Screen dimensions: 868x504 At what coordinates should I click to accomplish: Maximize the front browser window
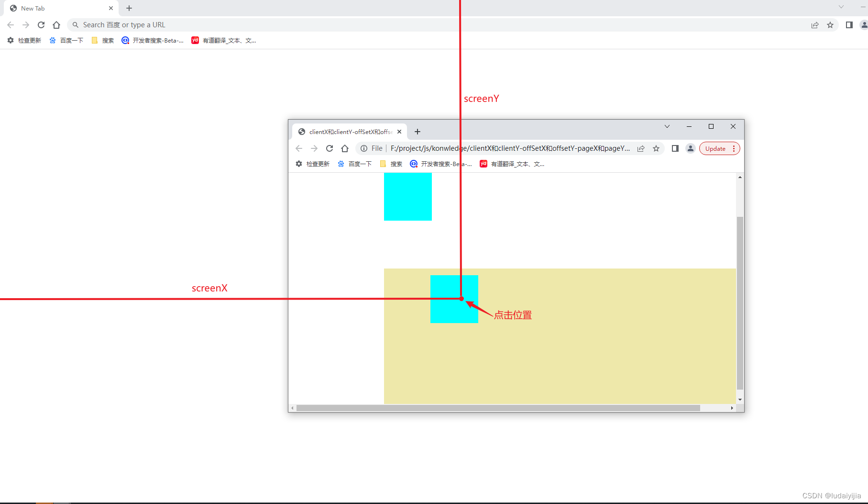[x=711, y=126]
